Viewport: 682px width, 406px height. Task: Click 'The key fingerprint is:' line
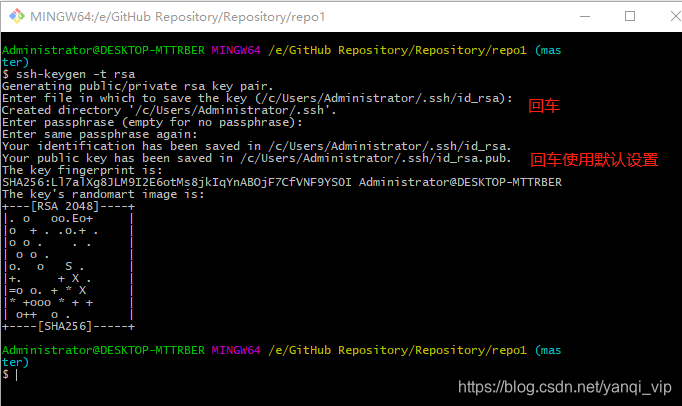click(82, 170)
